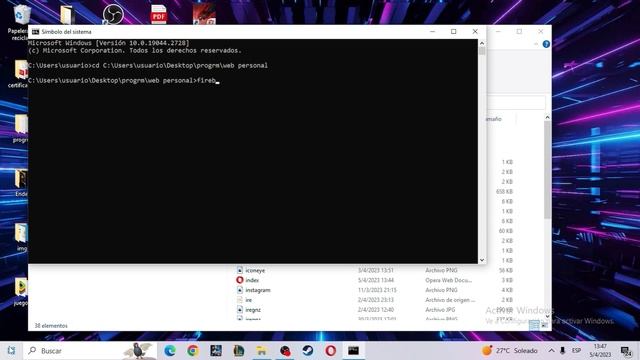Screen dimensions: 640x360
Task: Select the 'img' desktop folder
Action: pos(21,237)
